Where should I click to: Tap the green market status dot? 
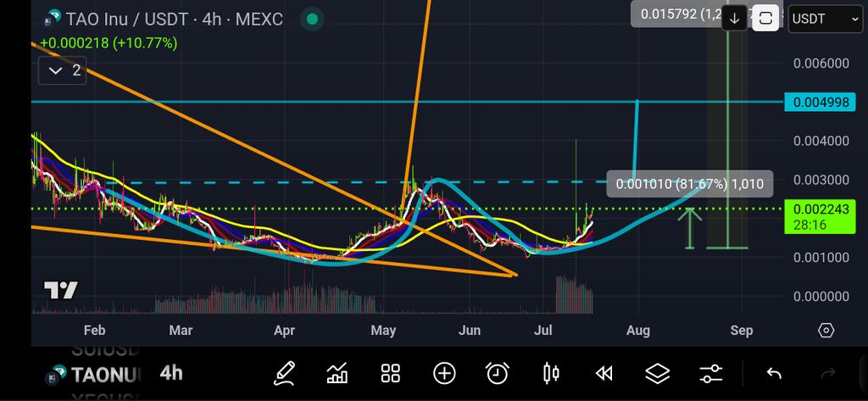tap(312, 19)
